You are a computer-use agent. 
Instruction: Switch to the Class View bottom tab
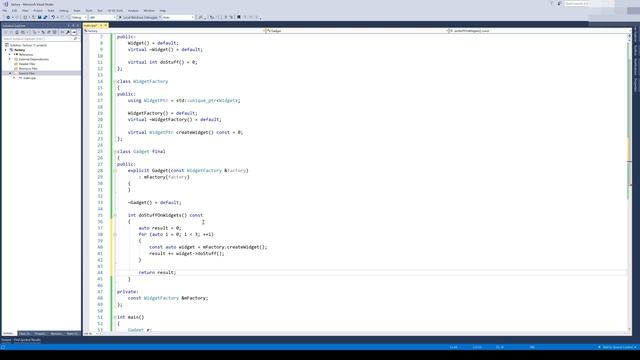(x=24, y=333)
